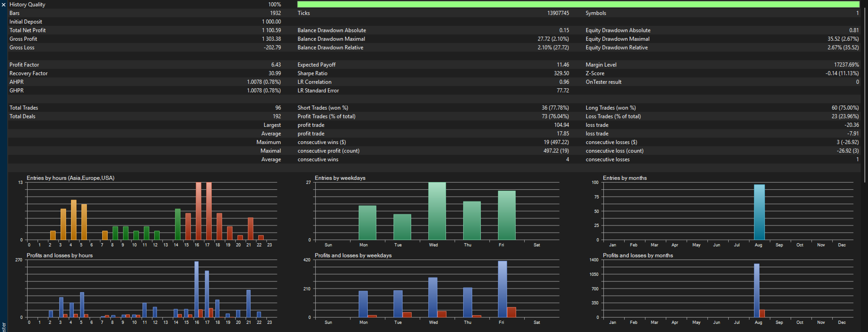Select the Equity Drawdown Maximal value
This screenshot has width=868, height=332.
[843, 39]
